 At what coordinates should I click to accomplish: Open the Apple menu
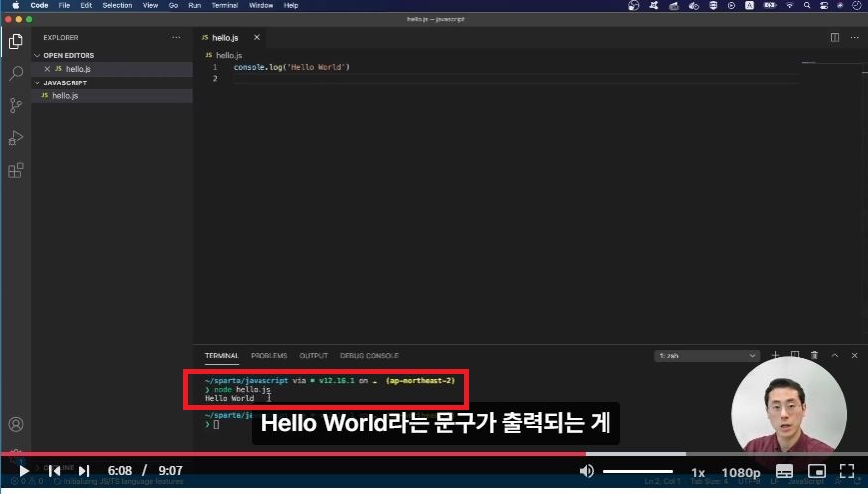point(16,6)
